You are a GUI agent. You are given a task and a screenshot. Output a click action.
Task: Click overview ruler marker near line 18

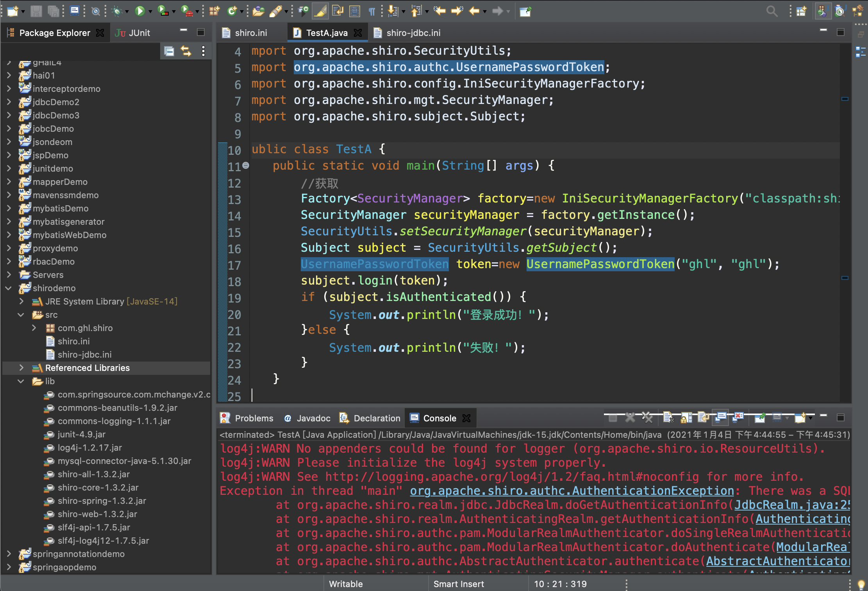pyautogui.click(x=845, y=278)
